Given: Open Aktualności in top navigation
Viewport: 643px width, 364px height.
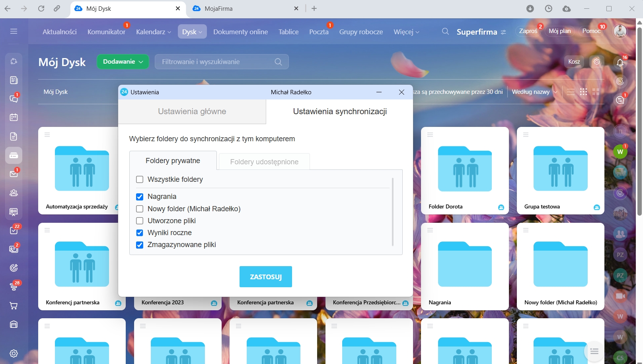Looking at the screenshot, I should (60, 32).
